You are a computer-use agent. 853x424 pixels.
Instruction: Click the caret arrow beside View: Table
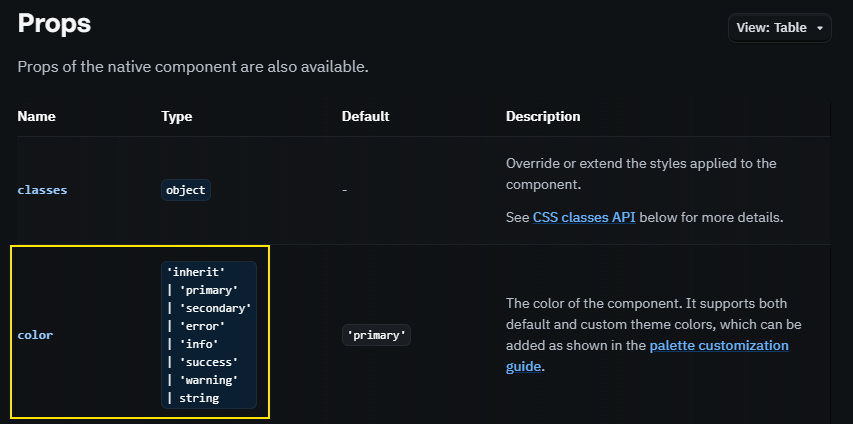coord(820,28)
